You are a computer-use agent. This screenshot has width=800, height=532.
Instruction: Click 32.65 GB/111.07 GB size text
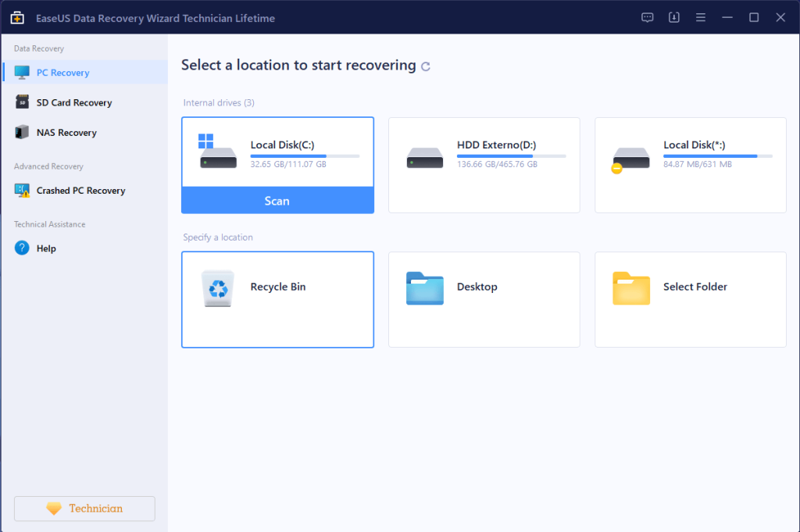pyautogui.click(x=288, y=164)
